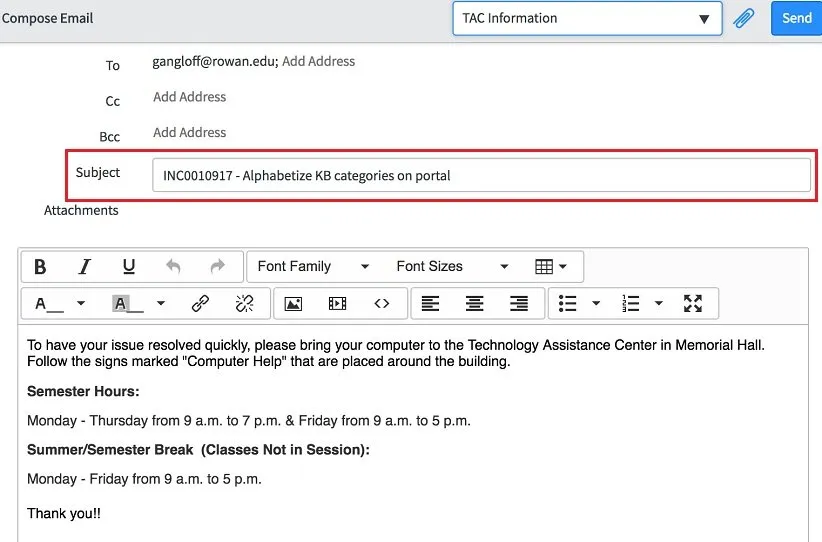Open the table insert menu
822x542 pixels.
551,267
